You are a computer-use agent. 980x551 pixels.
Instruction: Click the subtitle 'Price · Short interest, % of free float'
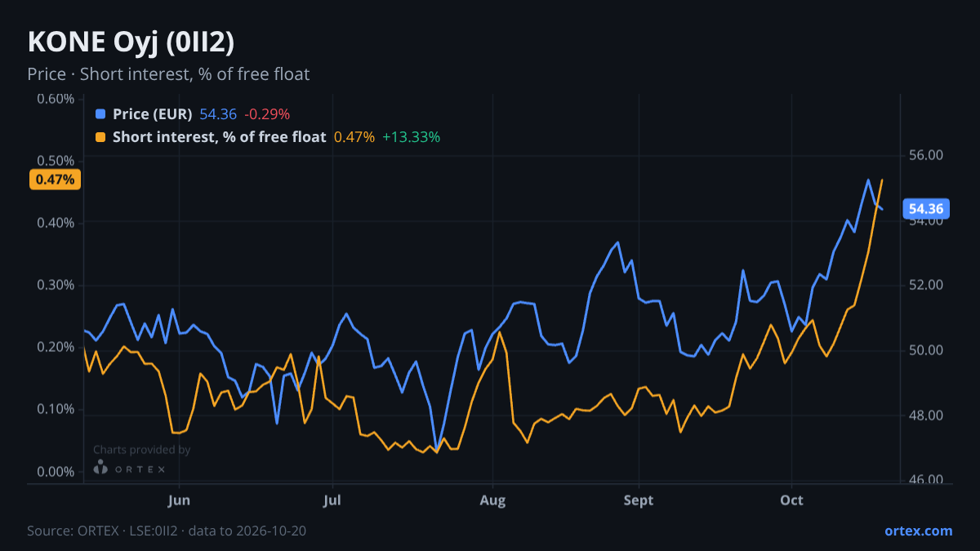click(x=168, y=74)
